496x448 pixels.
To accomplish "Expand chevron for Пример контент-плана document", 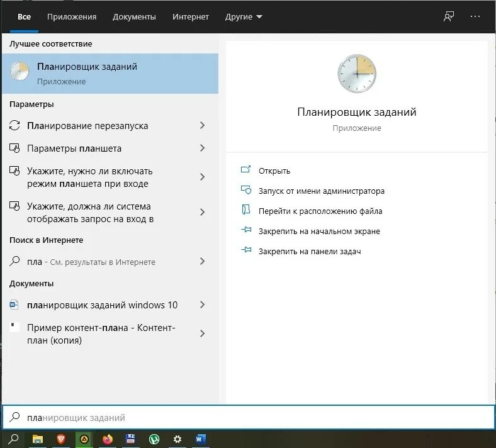I will (x=203, y=333).
